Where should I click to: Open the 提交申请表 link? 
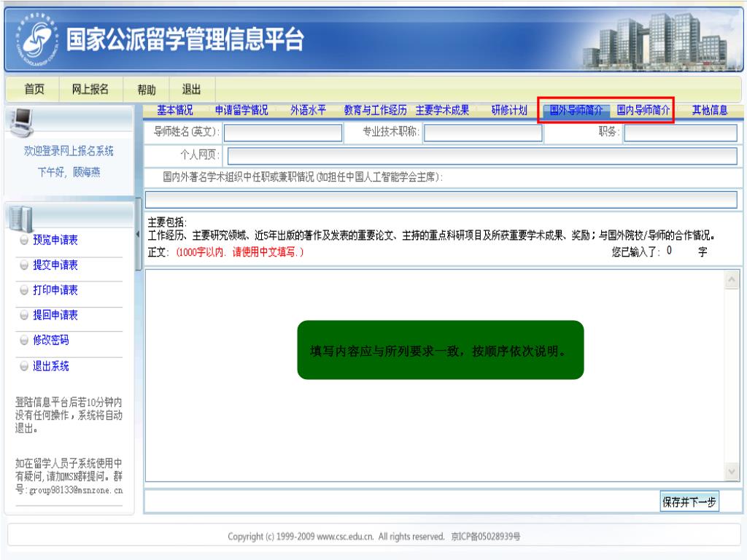[x=55, y=265]
